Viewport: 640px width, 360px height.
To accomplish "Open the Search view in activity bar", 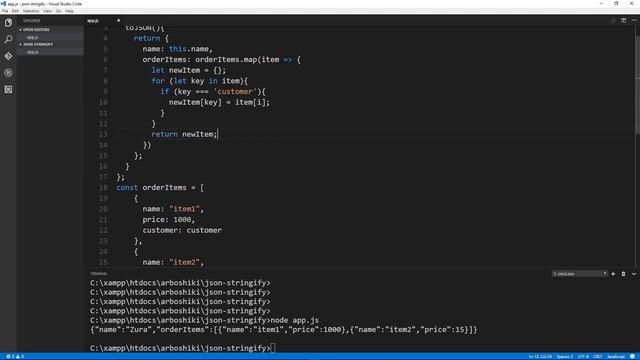I will (8, 39).
